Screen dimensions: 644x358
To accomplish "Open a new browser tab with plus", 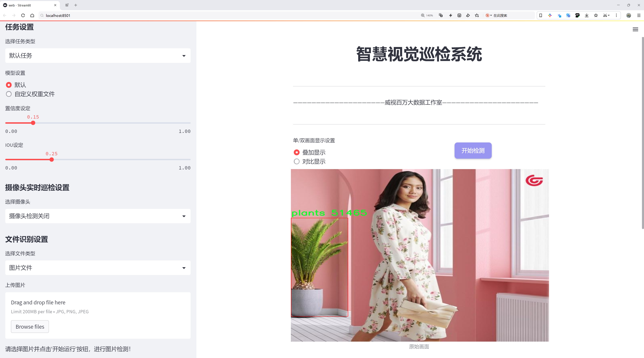I will pyautogui.click(x=76, y=5).
